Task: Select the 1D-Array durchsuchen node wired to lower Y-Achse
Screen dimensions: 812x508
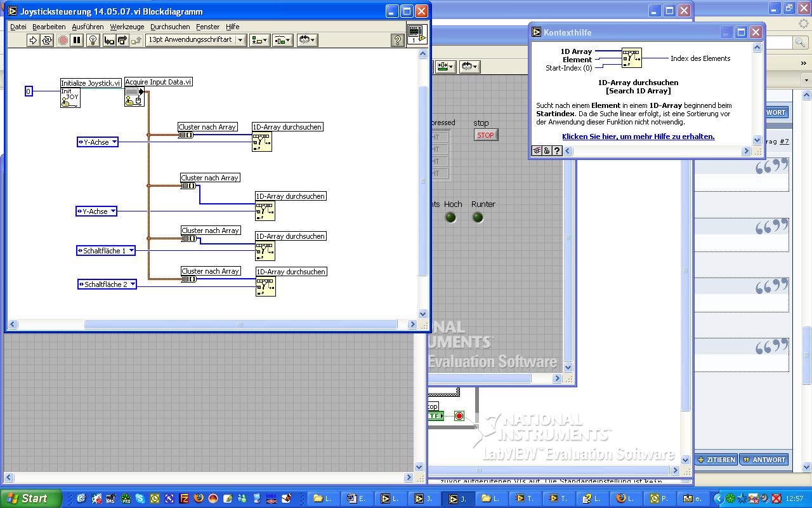Action: point(265,211)
